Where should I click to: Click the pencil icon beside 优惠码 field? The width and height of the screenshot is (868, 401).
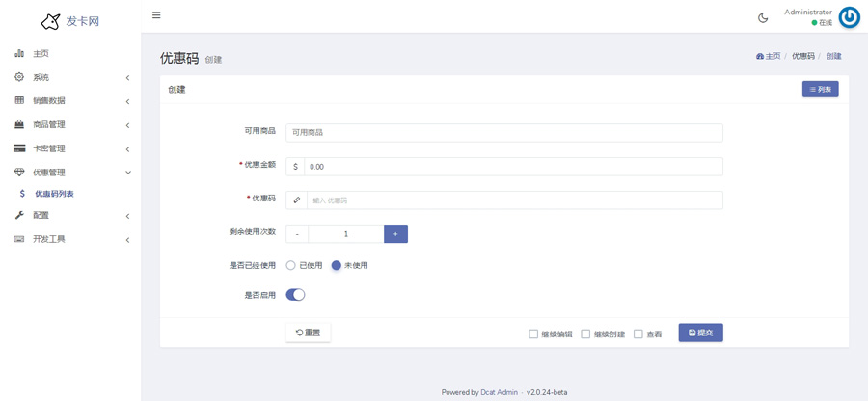pos(296,200)
